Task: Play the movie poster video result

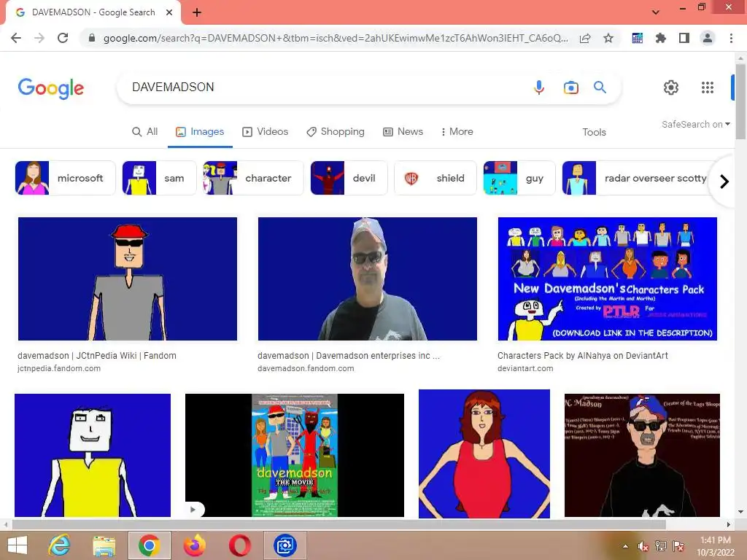Action: [x=193, y=510]
